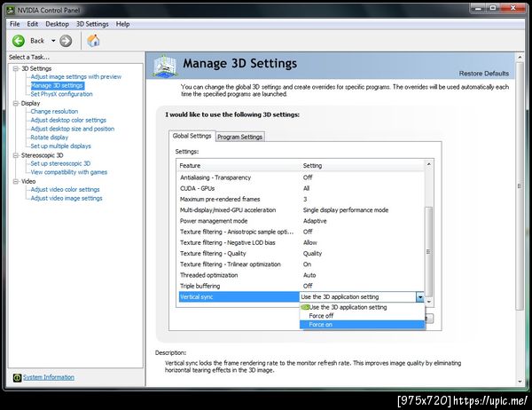This screenshot has width=532, height=410.
Task: Select the Threaded optimization row
Action: coord(301,275)
